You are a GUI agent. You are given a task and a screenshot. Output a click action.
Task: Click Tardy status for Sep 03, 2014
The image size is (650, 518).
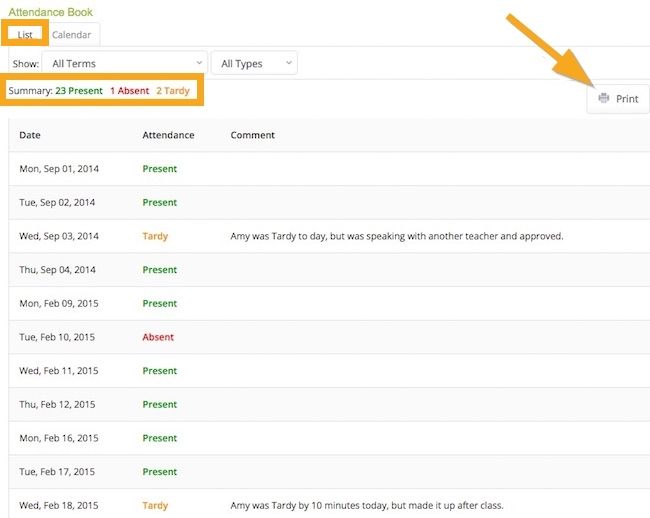[155, 237]
